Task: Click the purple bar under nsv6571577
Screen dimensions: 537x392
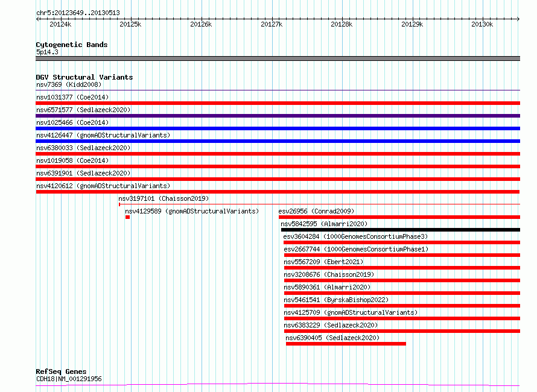Action: point(278,116)
